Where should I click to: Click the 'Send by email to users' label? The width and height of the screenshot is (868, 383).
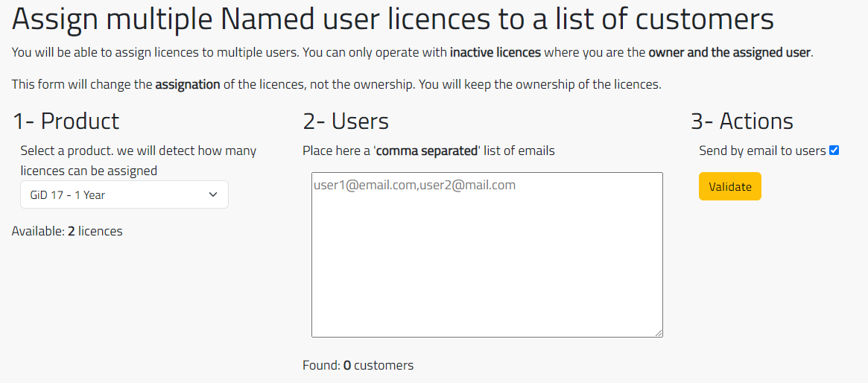click(x=762, y=151)
